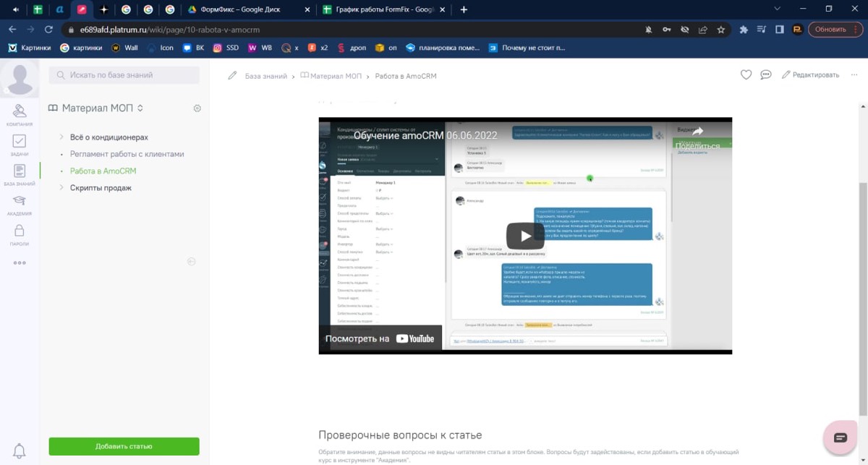Open Материал МОП settings gear
The height and width of the screenshot is (465, 868).
tap(197, 108)
